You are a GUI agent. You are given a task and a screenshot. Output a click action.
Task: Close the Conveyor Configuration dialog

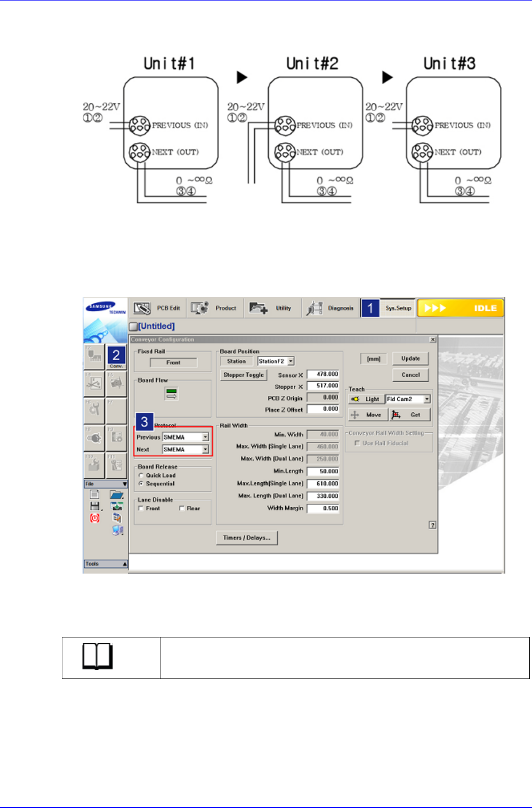(x=432, y=340)
